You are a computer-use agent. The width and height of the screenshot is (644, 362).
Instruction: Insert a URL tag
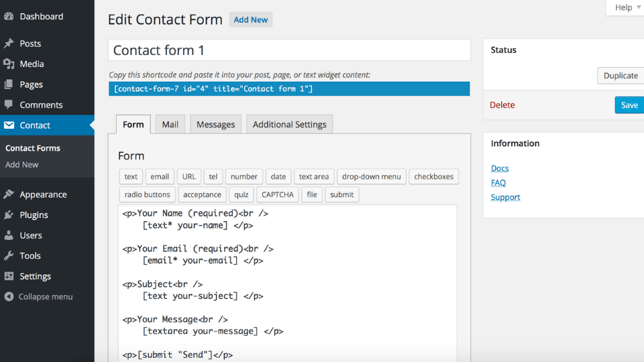(189, 176)
